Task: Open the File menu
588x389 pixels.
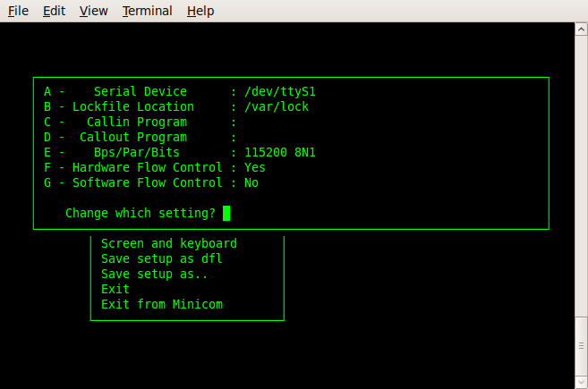Action: [18, 11]
